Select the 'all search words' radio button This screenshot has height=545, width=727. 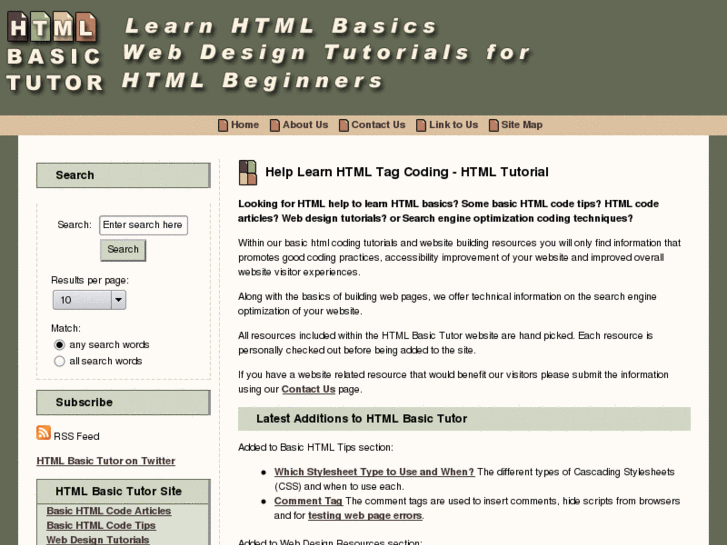(59, 361)
